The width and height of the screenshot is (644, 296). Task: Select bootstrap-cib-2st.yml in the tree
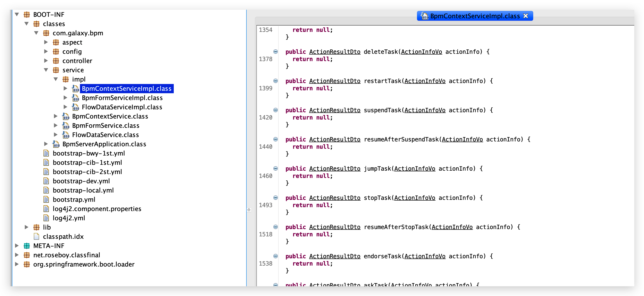coord(87,172)
